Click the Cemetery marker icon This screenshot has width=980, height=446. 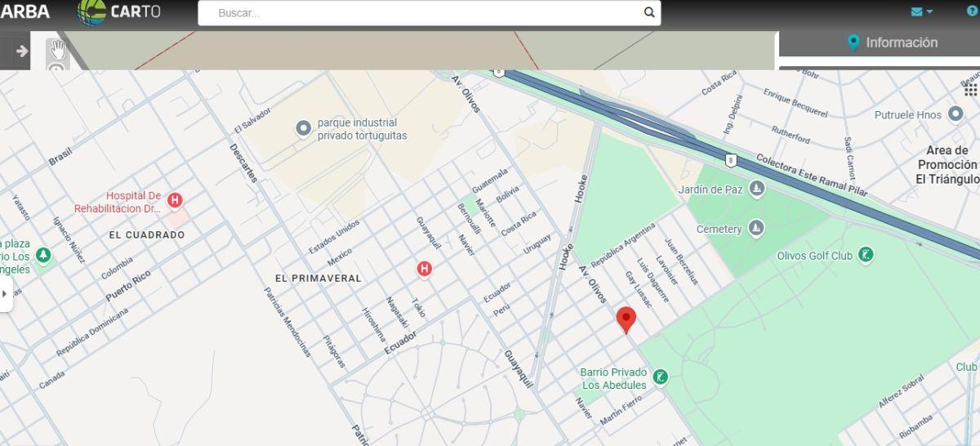tap(756, 229)
